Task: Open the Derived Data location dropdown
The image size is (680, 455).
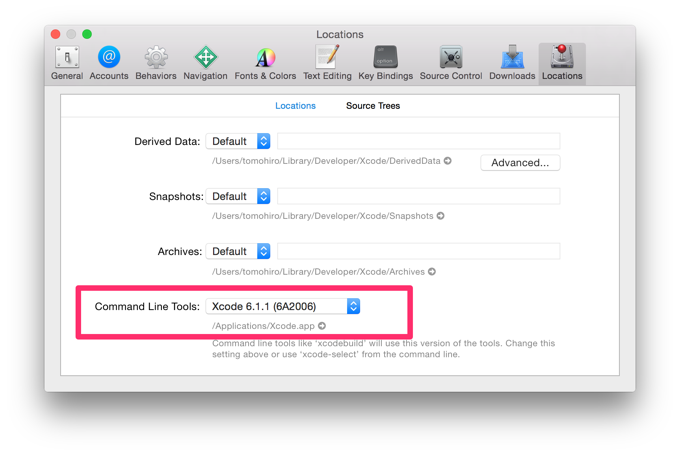Action: click(x=238, y=141)
